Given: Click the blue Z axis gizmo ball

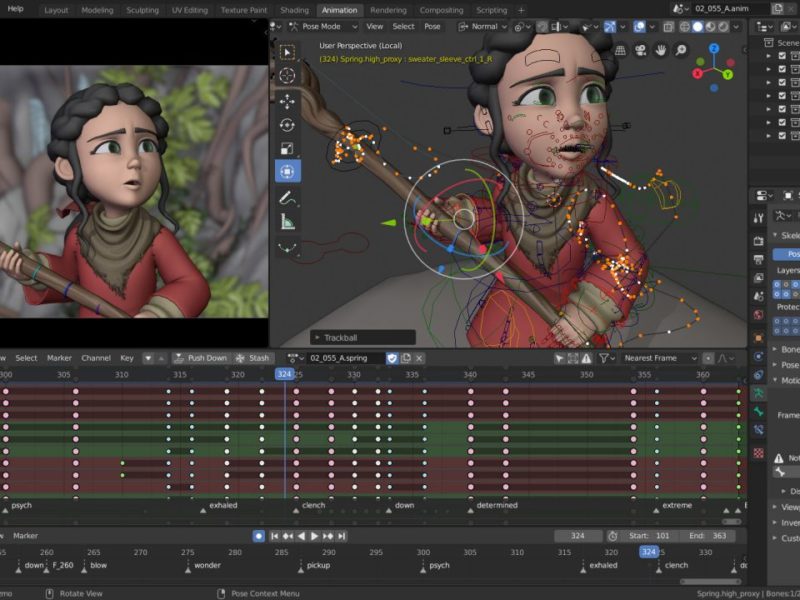Looking at the screenshot, I should pos(714,48).
